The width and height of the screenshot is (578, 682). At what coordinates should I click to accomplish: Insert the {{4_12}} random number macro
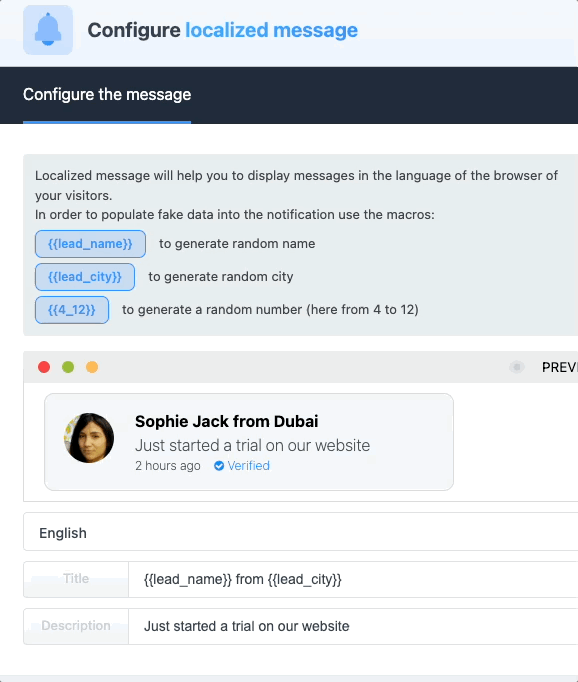pos(72,310)
